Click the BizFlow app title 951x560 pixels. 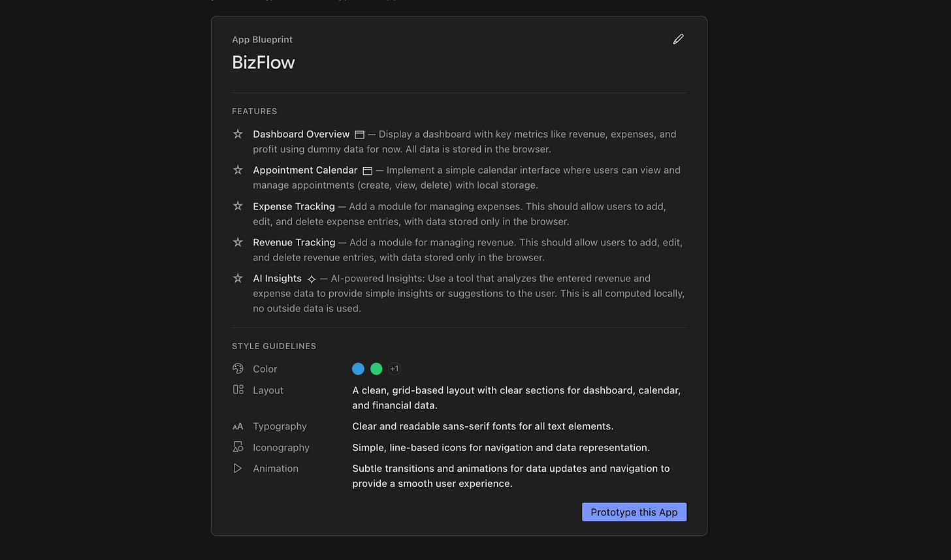tap(263, 62)
